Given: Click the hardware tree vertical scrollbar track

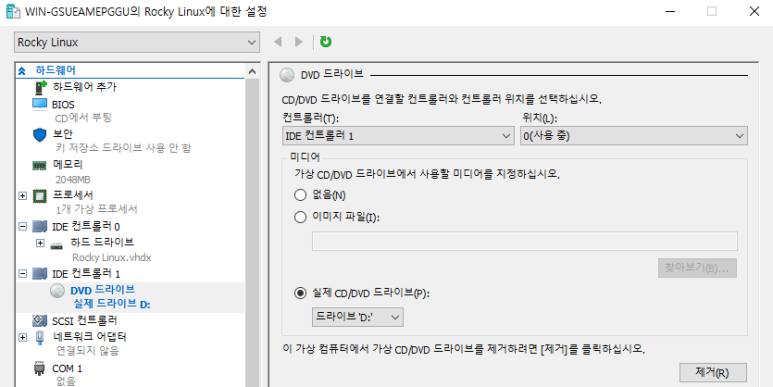Looking at the screenshot, I should [252, 232].
